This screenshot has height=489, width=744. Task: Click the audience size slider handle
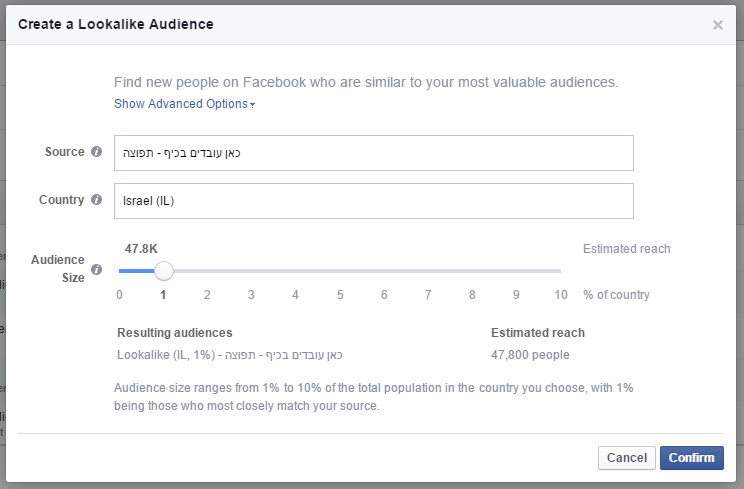[164, 270]
